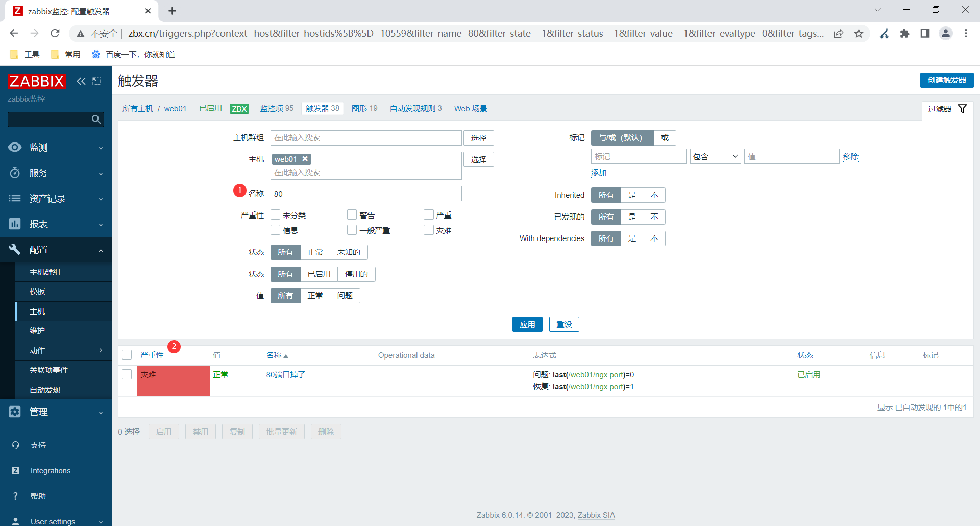This screenshot has height=526, width=980.
Task: Tick the checkbox for 80端口掉了 row
Action: coord(127,374)
